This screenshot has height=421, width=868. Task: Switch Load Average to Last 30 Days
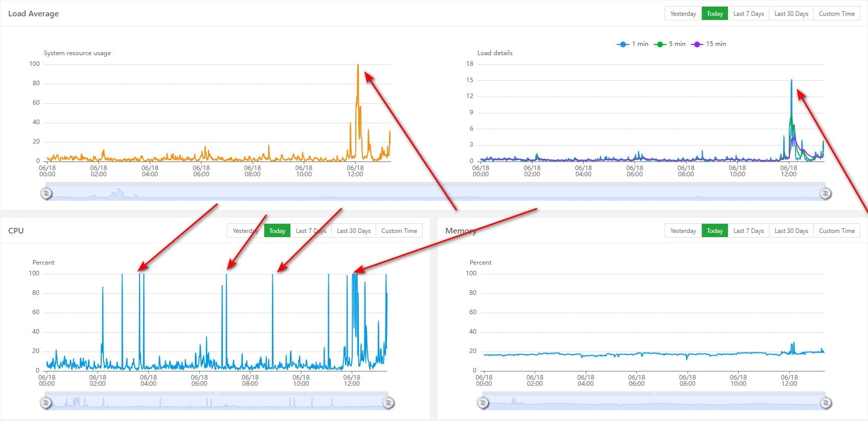(x=791, y=14)
